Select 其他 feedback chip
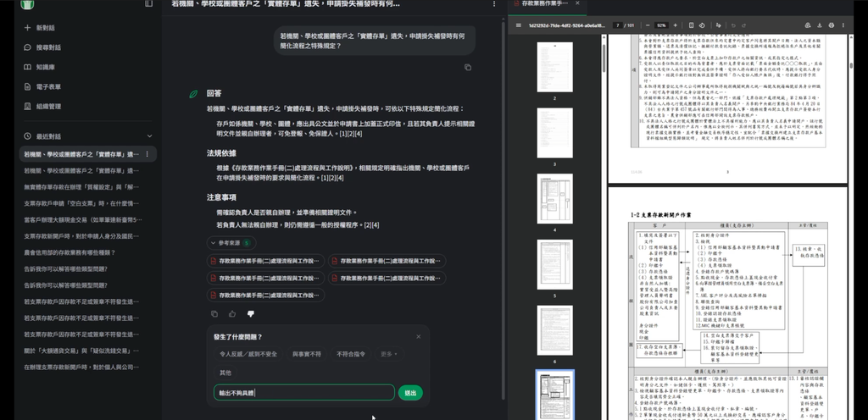The image size is (868, 420). 225,373
